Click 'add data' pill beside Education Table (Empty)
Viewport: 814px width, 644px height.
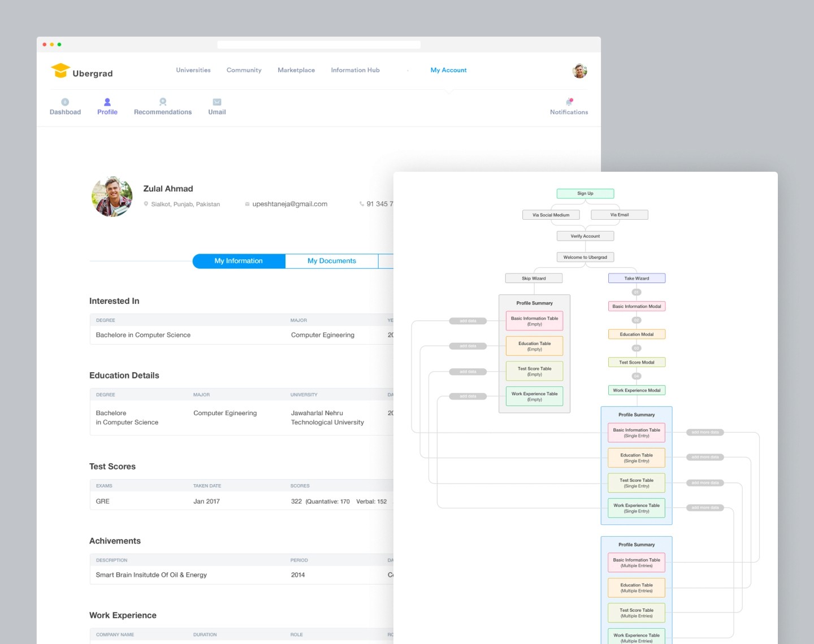(x=468, y=346)
